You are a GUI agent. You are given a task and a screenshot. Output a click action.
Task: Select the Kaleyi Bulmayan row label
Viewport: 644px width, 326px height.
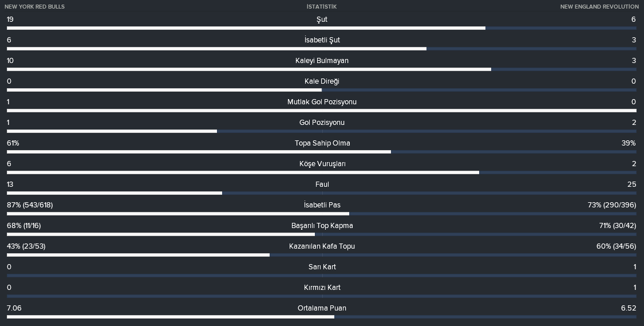click(322, 61)
